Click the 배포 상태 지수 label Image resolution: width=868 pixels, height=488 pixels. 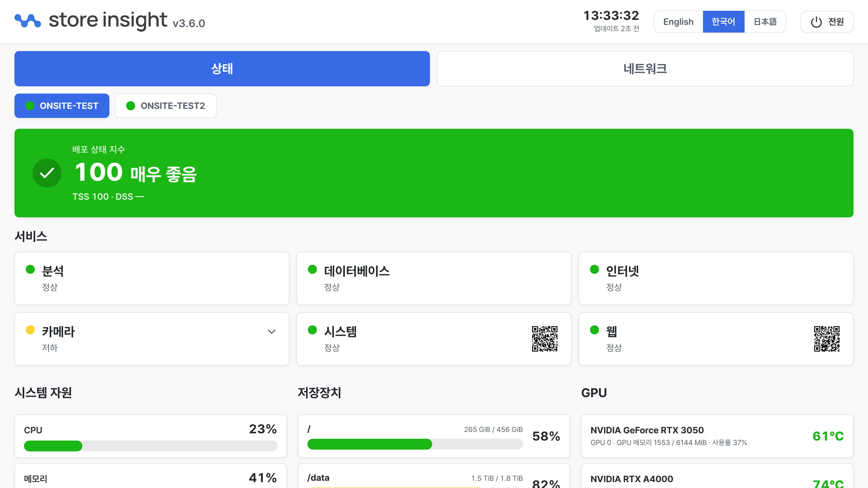pos(99,149)
